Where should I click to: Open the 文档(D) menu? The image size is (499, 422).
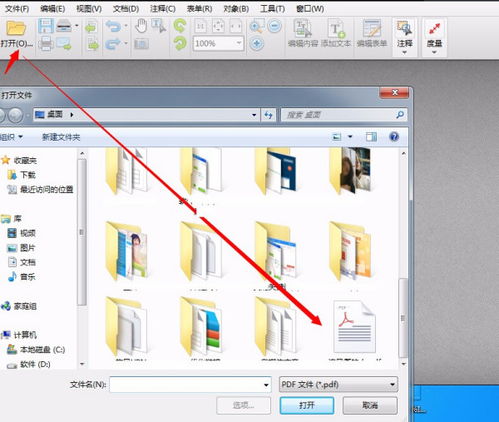tap(126, 9)
